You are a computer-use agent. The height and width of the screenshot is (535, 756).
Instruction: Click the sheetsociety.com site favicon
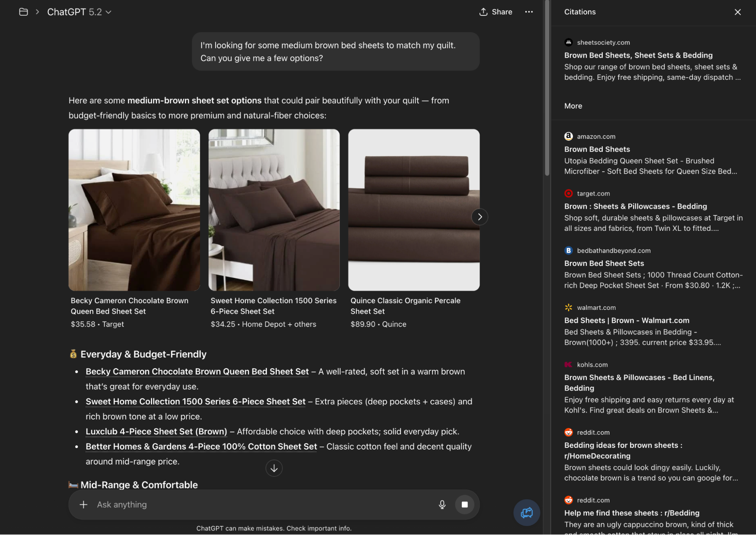tap(568, 42)
